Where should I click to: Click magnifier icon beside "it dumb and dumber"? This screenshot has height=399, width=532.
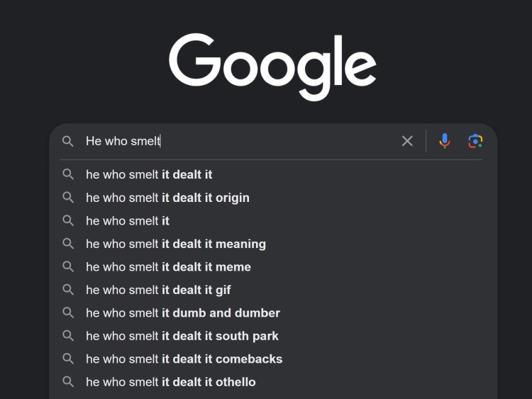pos(68,313)
